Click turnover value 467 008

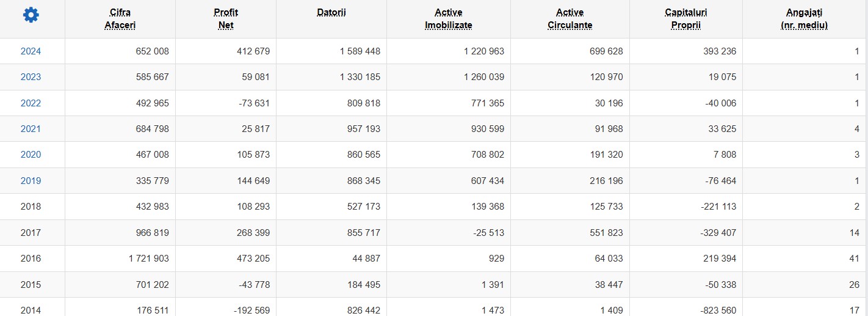point(152,155)
